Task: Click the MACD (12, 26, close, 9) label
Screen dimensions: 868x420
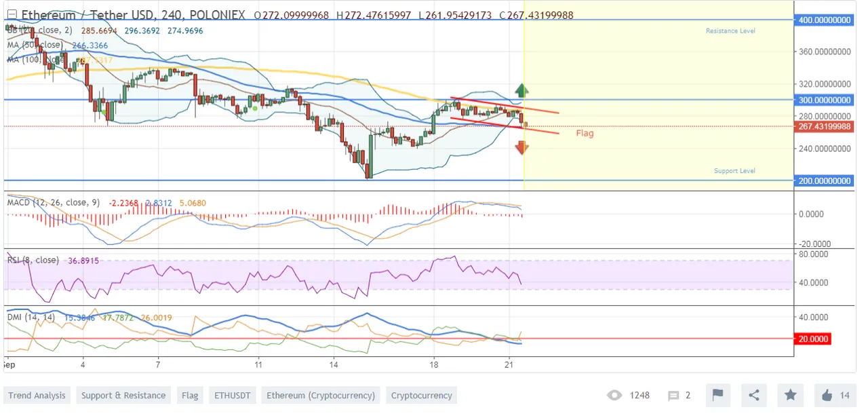Action: (54, 202)
